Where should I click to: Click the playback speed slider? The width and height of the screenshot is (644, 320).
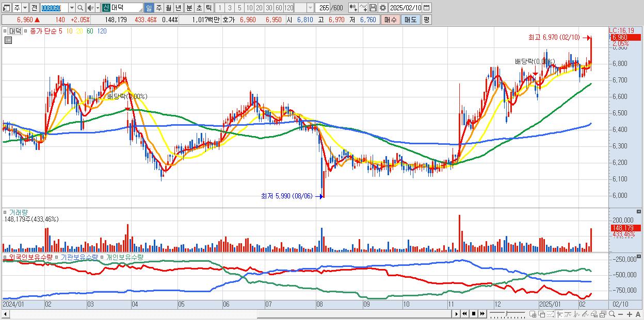507,314
